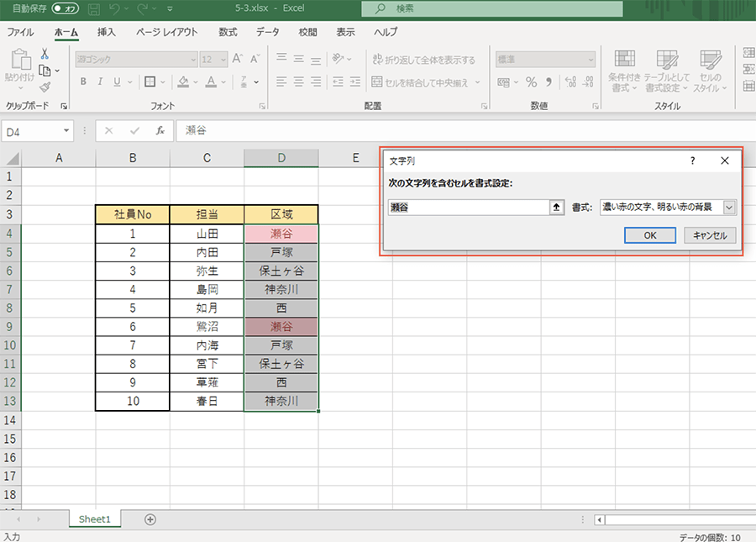Click the Cut scissors icon
756x542 pixels.
tap(45, 54)
